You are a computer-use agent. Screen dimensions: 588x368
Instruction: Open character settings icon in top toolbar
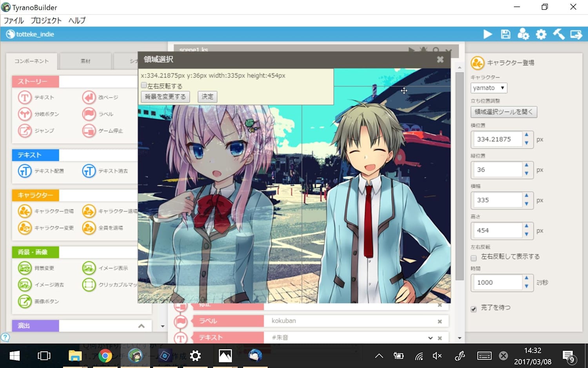click(523, 35)
